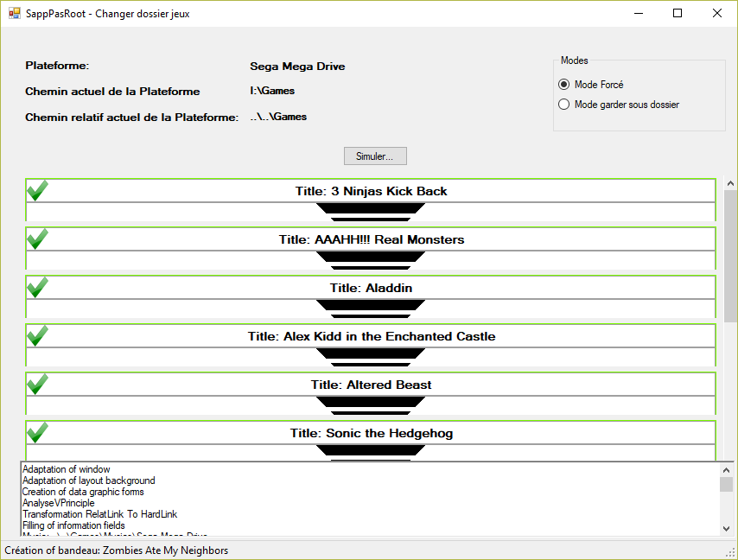Select the Transformation RelatLink To HardLink log line

coord(99,514)
